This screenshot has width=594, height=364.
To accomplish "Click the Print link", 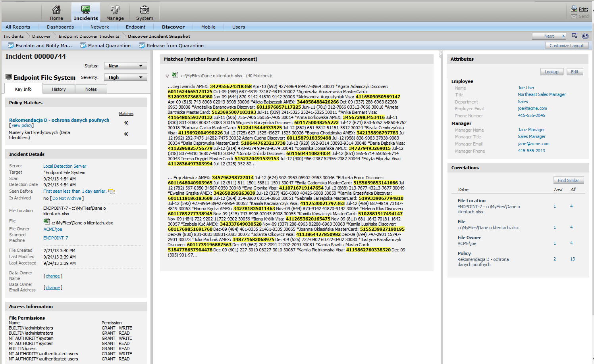I will point(583,9).
